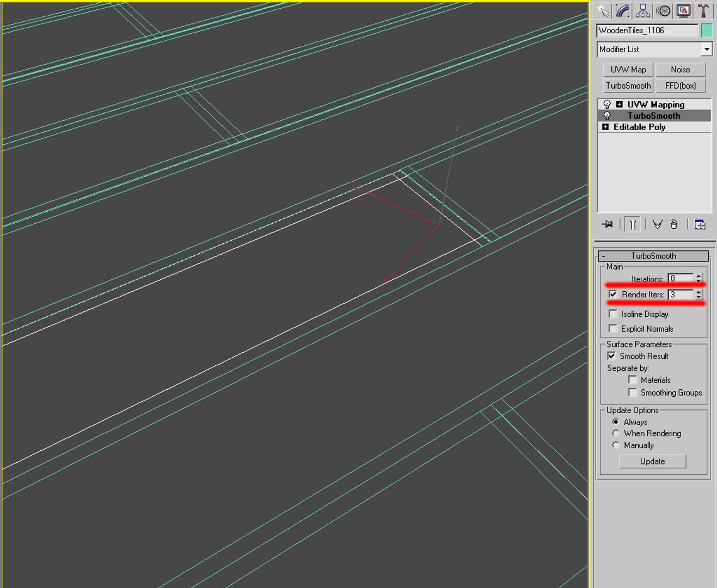Enable Explicit Normals checkbox
717x588 pixels.
[613, 329]
